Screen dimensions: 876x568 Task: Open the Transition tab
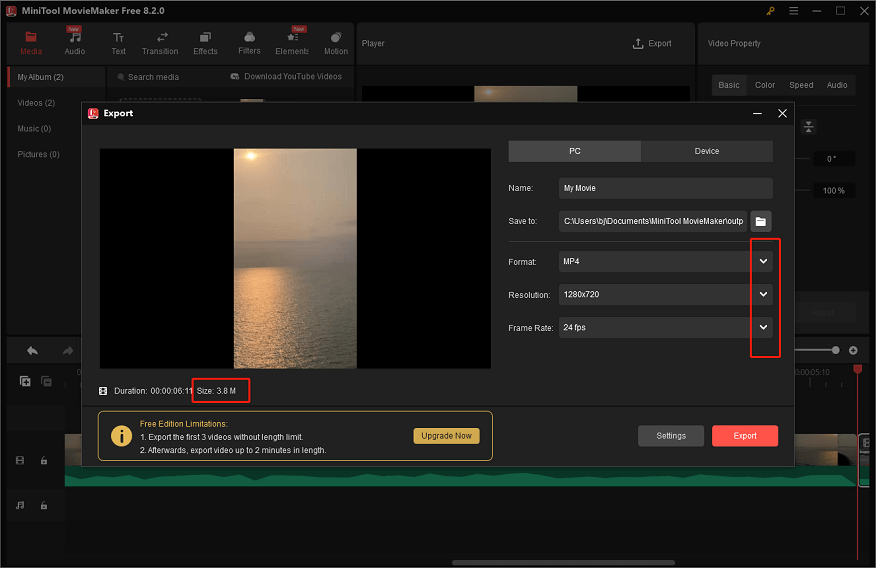(x=160, y=43)
